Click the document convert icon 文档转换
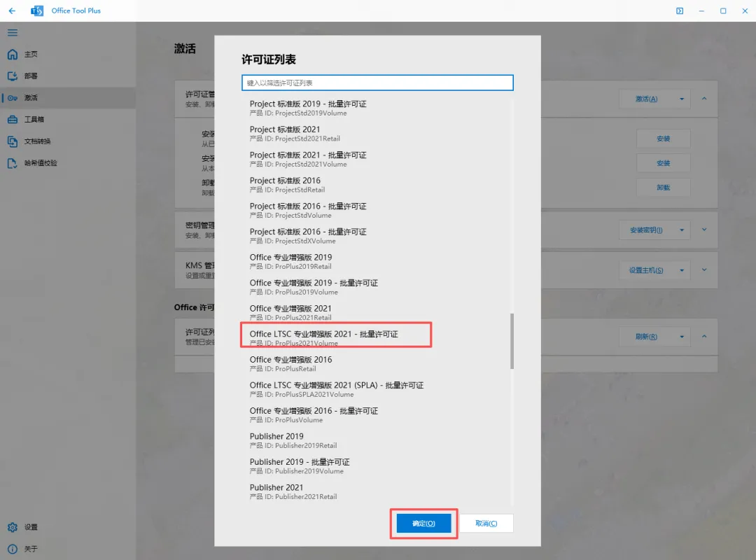Viewport: 756px width, 560px height. click(x=13, y=141)
